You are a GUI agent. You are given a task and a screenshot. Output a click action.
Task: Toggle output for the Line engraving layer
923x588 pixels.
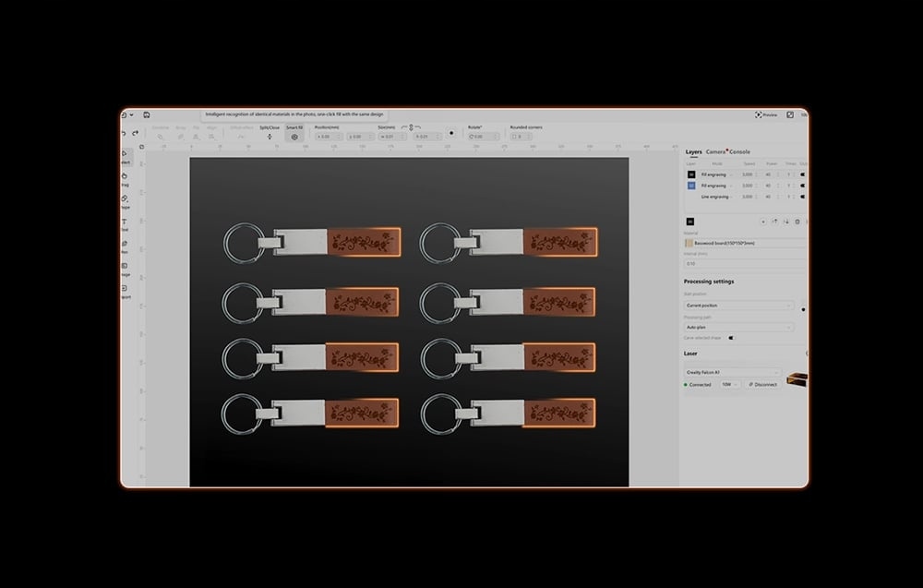[802, 197]
